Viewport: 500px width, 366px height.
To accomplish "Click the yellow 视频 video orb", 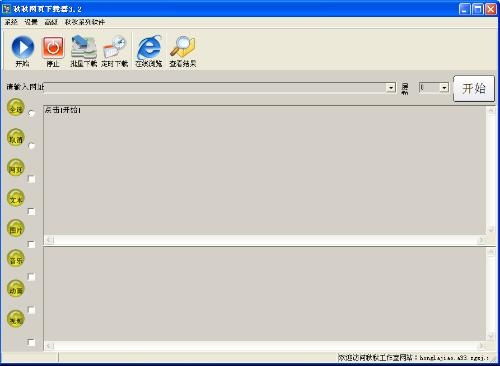I will [x=16, y=319].
